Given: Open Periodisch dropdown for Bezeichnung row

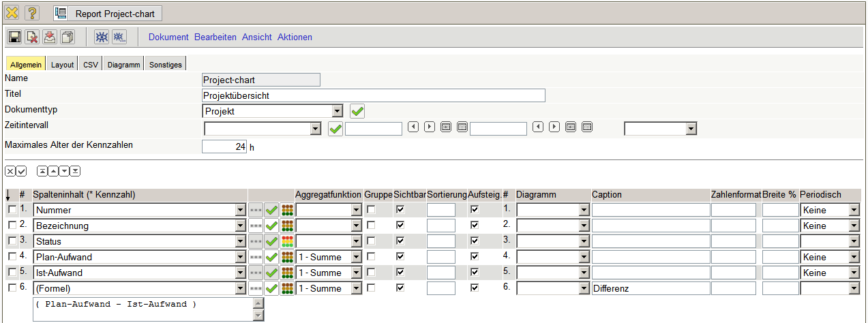Looking at the screenshot, I should 854,226.
